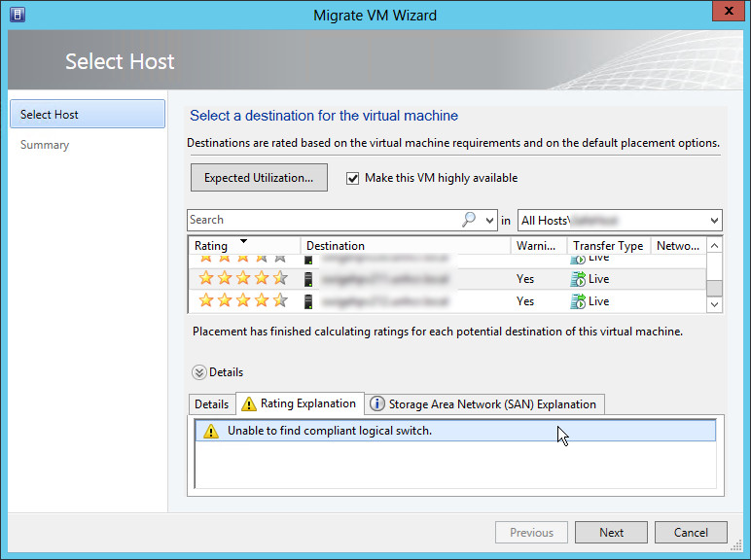Viewport: 751px width, 560px height.
Task: Click the Next button
Action: tap(611, 533)
